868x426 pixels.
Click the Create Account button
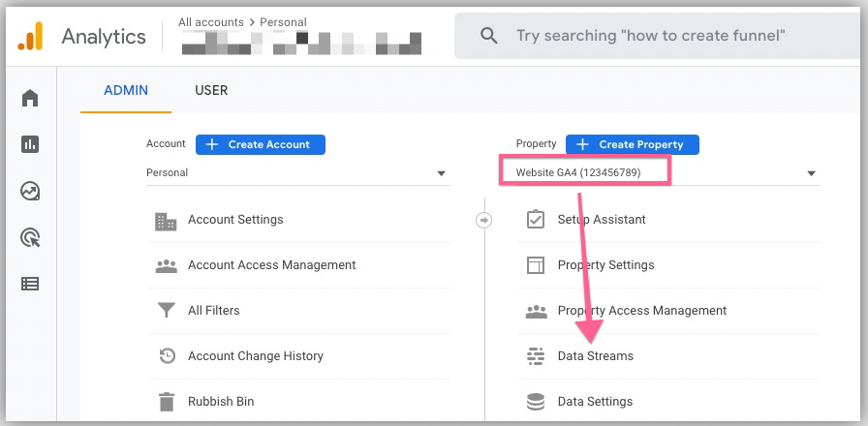tap(260, 144)
